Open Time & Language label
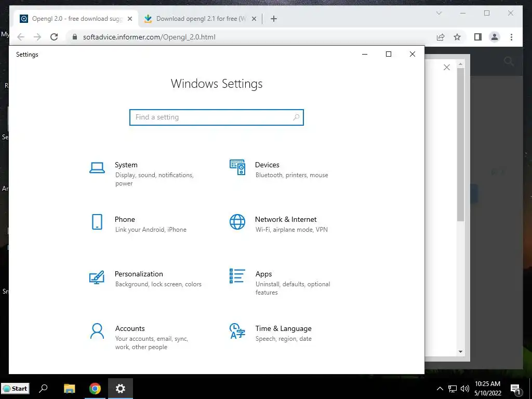Image resolution: width=532 pixels, height=399 pixels. point(283,328)
